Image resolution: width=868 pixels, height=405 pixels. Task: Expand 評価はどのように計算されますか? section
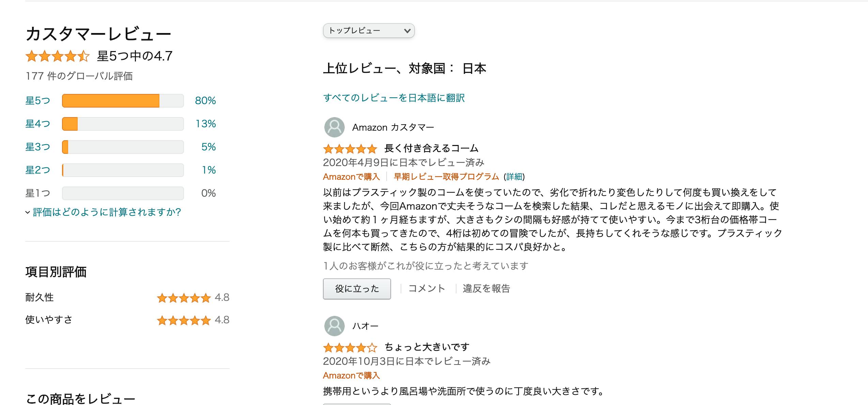tap(106, 212)
